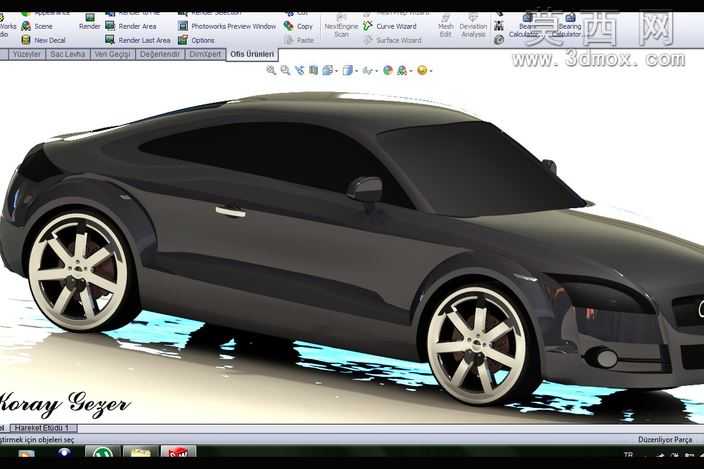Click the car's door handle
This screenshot has height=469, width=704.
[230, 212]
